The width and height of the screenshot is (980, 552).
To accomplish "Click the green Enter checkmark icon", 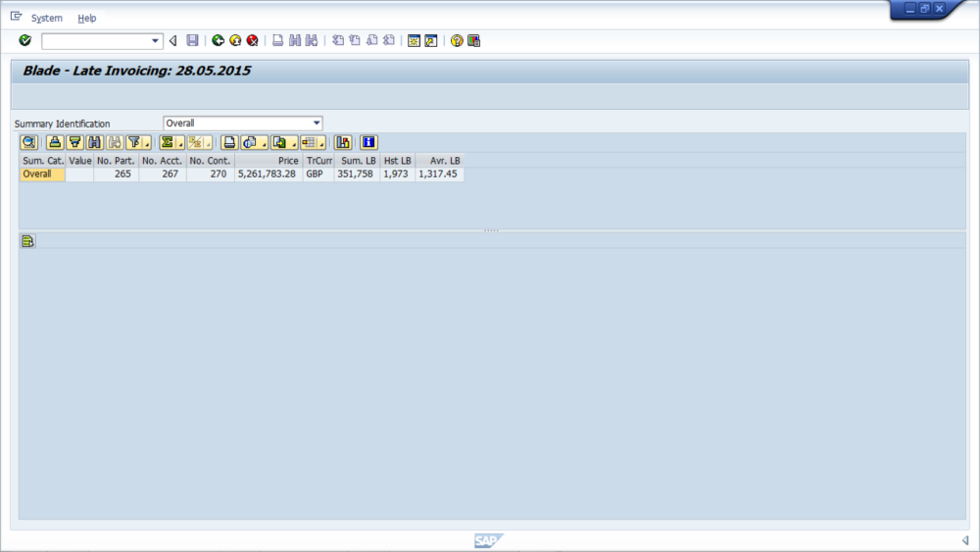I will pos(25,40).
